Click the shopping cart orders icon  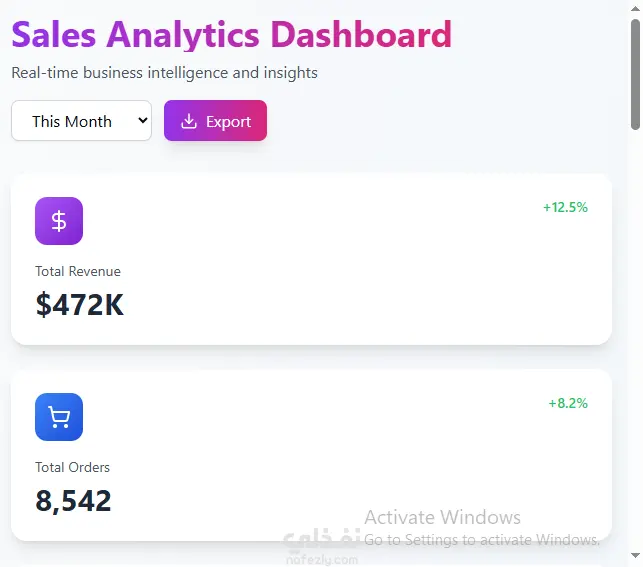pyautogui.click(x=59, y=417)
